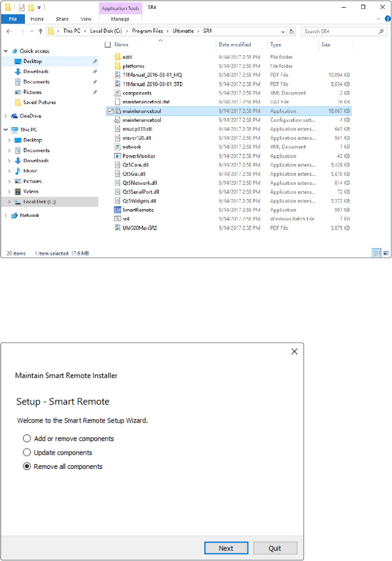Switch to Details view layout icon
The image size is (392, 561).
[377, 253]
